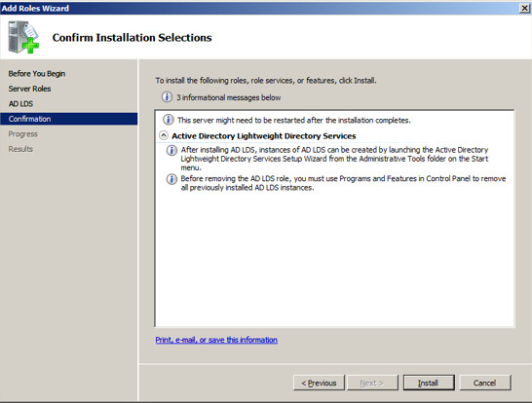Open the Before You Begin step
Viewport: 532px width, 403px height.
(x=37, y=74)
